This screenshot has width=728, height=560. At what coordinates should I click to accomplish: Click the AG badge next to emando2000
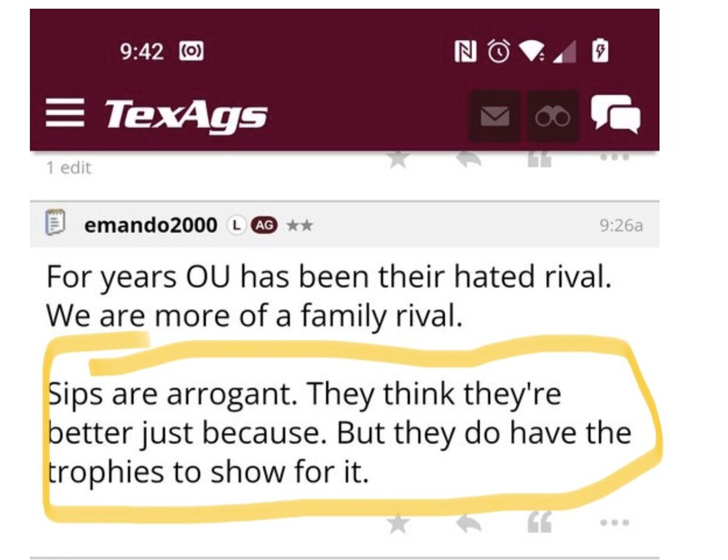tap(263, 225)
